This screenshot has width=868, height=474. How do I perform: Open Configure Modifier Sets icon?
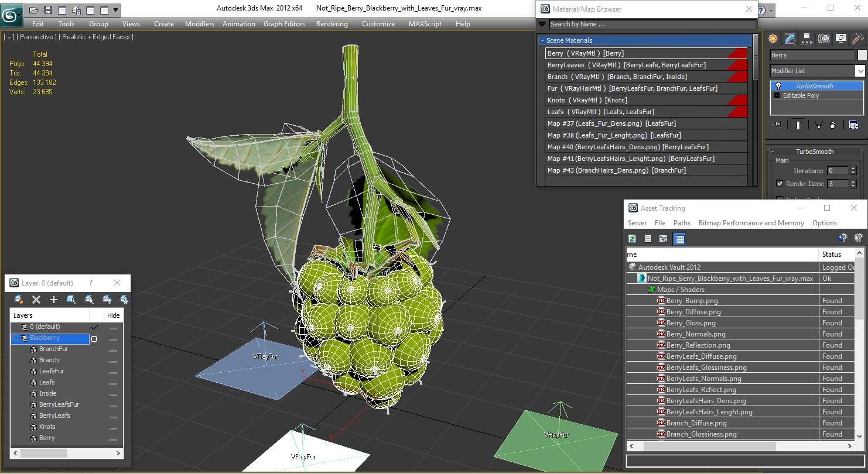click(x=853, y=125)
